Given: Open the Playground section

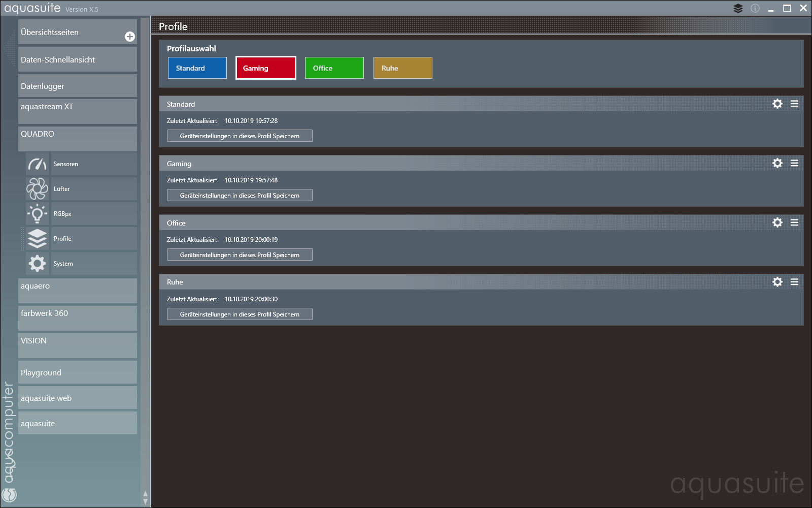Looking at the screenshot, I should click(x=78, y=372).
